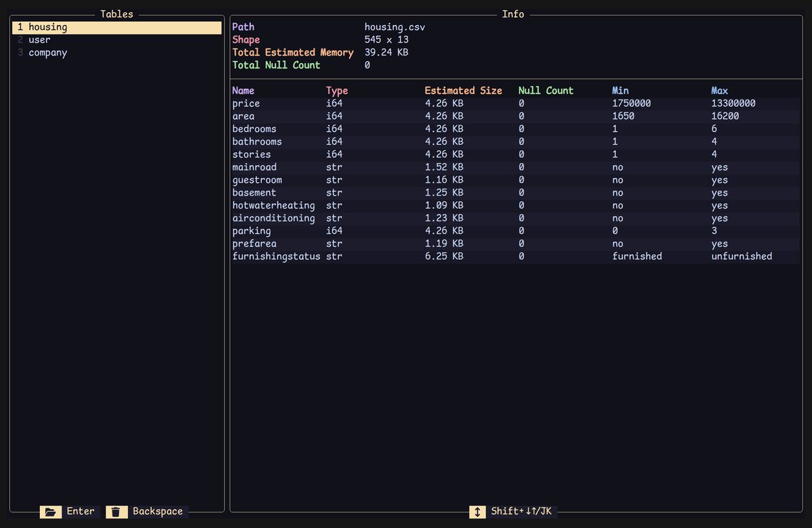
Task: Select the bedrooms column row name
Action: pyautogui.click(x=254, y=129)
